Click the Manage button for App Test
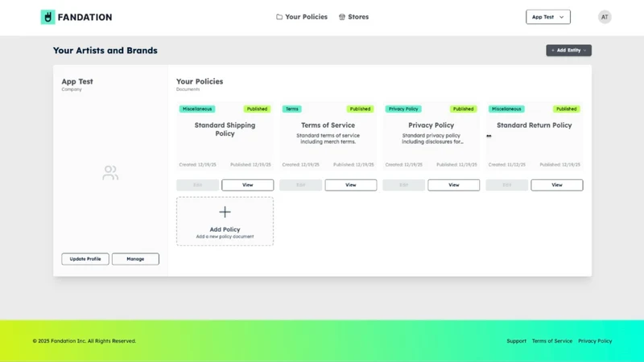This screenshot has height=362, width=644. tap(135, 259)
